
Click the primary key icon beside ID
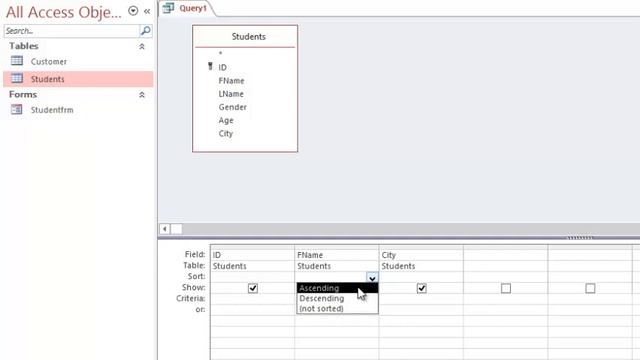point(210,66)
